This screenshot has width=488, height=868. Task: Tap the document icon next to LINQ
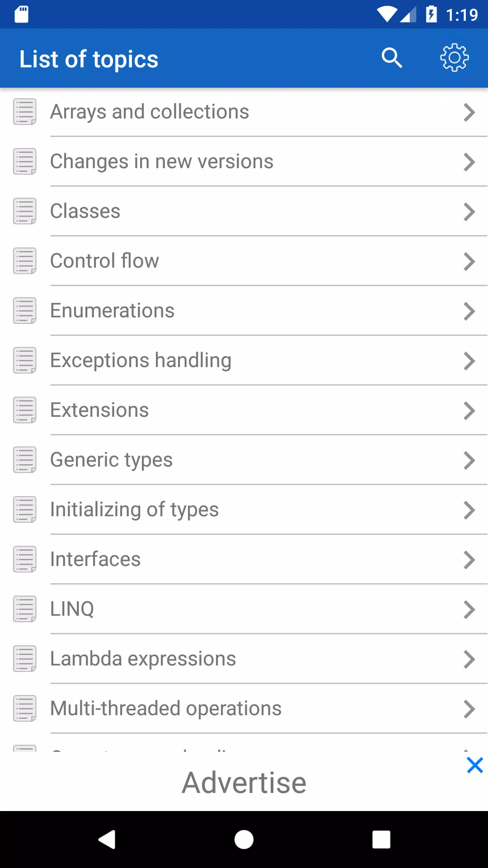click(x=25, y=609)
